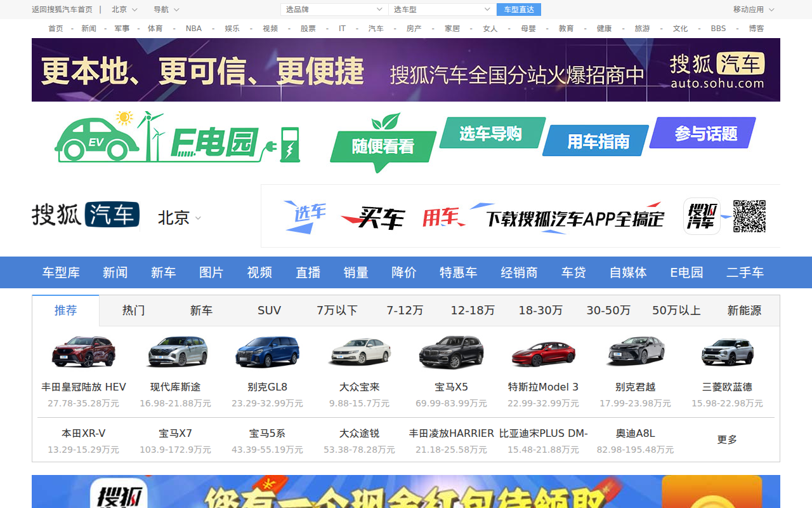Click the 车型直达 button
Image resolution: width=812 pixels, height=508 pixels.
pyautogui.click(x=519, y=10)
